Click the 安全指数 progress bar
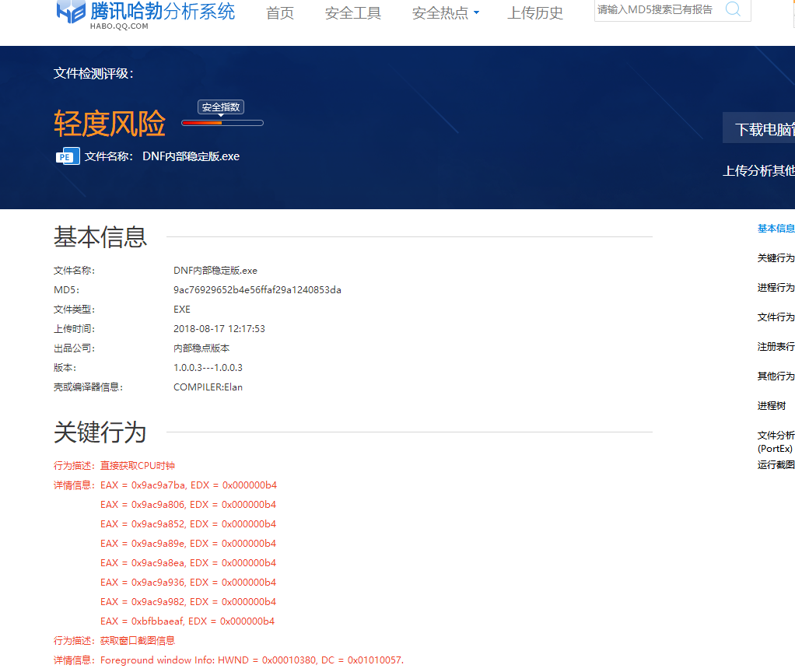Viewport: 795px width, 672px height. (222, 123)
